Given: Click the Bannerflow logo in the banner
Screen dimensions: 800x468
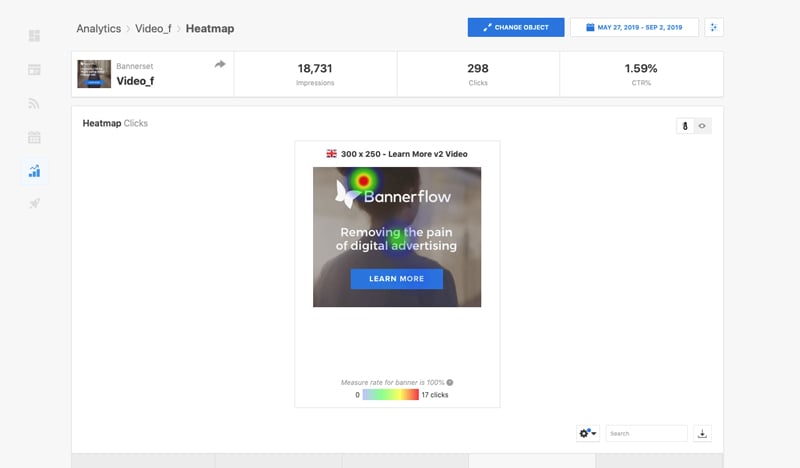Looking at the screenshot, I should (393, 195).
